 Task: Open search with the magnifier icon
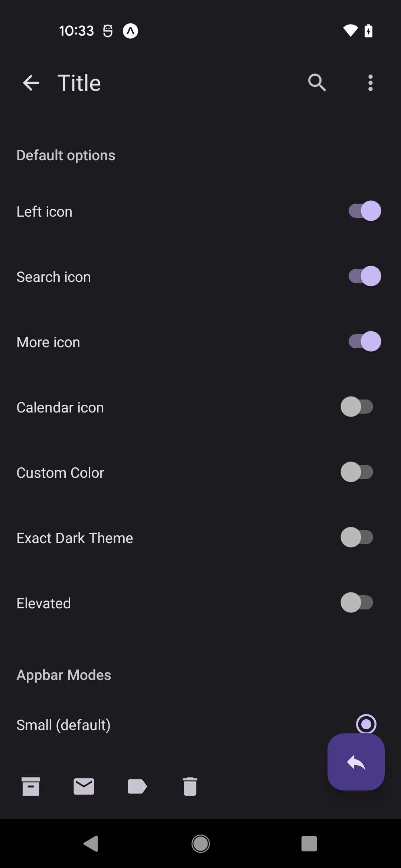point(317,82)
